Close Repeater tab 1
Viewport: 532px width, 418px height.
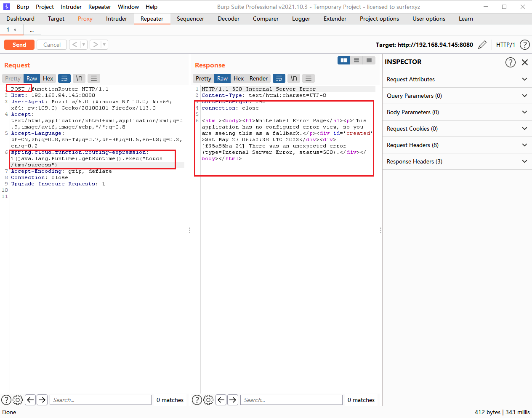(15, 29)
